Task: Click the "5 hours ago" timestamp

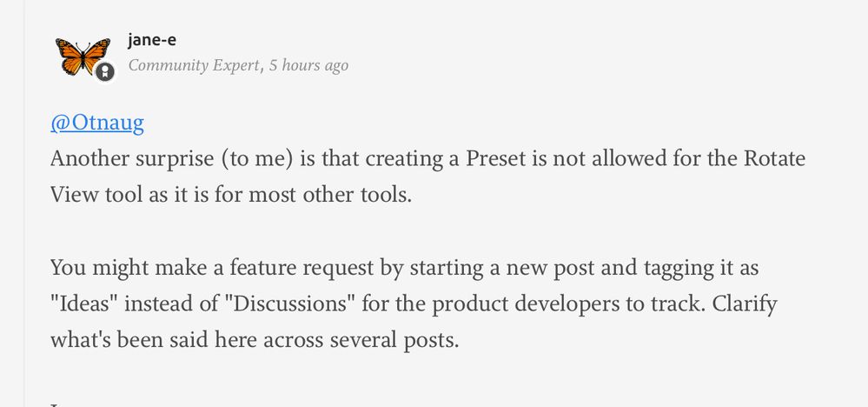Action: pos(308,65)
